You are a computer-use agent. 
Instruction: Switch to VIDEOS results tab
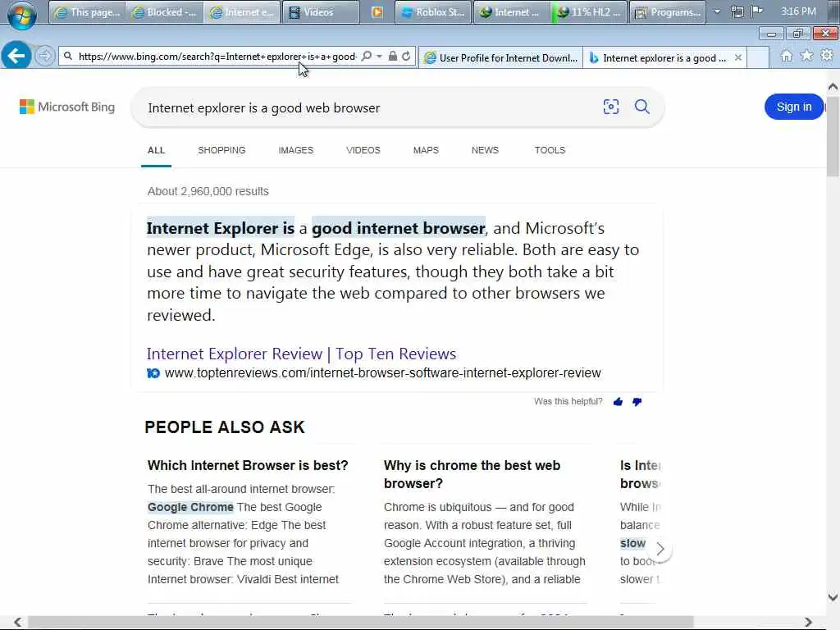pyautogui.click(x=363, y=151)
